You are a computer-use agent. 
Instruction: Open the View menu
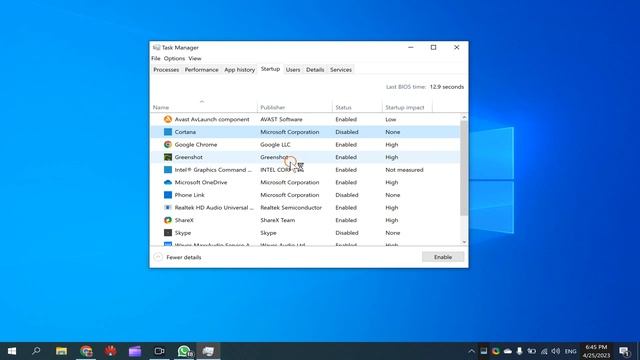pos(195,58)
